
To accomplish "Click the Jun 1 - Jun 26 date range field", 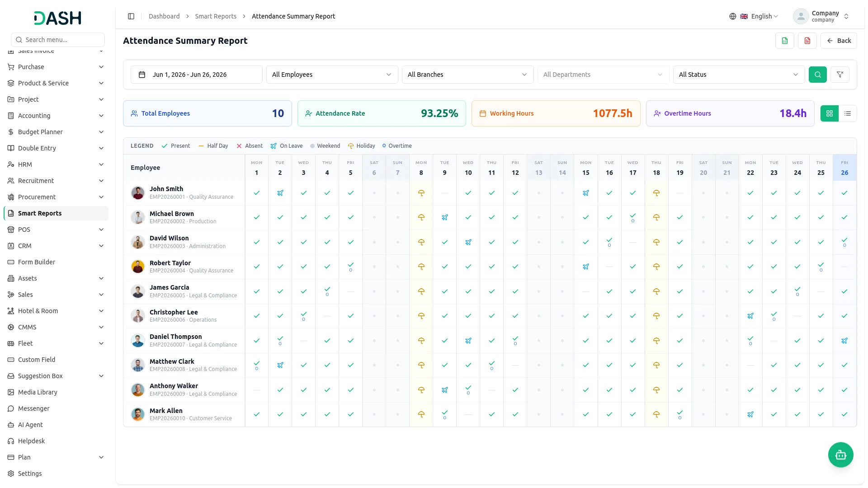I will (x=196, y=75).
